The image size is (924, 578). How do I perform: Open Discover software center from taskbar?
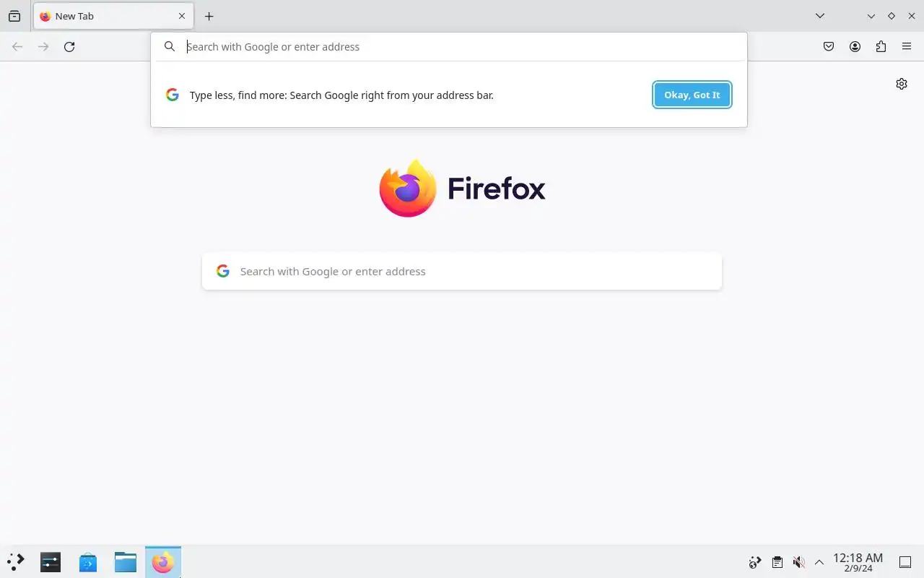pos(88,562)
